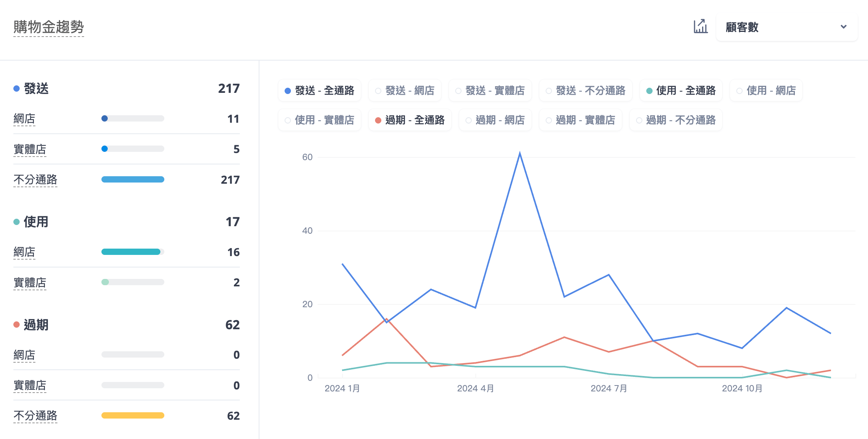Click the 實體店 label under 發送
Viewport: 868px width, 439px height.
click(30, 149)
